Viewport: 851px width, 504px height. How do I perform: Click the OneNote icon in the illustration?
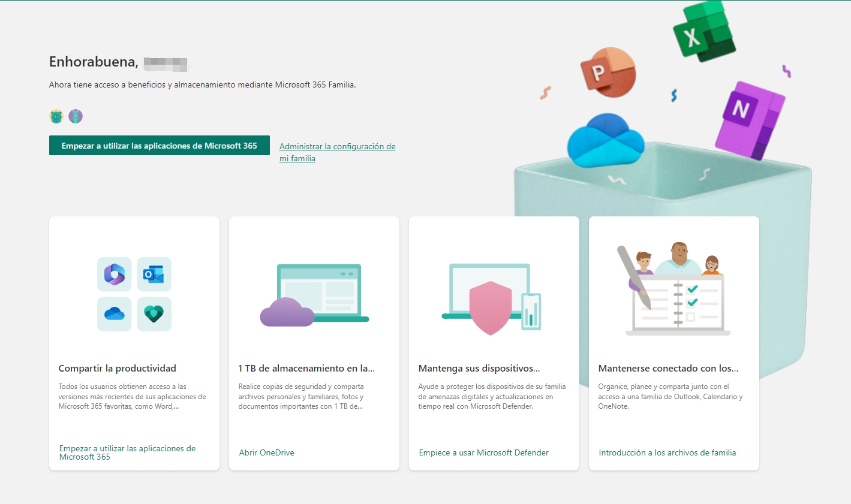click(750, 120)
